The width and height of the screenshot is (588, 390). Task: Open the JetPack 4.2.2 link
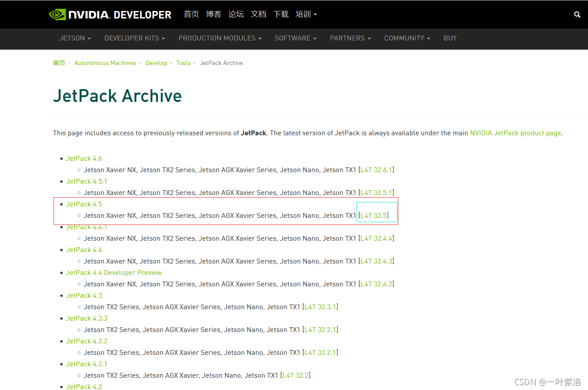click(87, 341)
